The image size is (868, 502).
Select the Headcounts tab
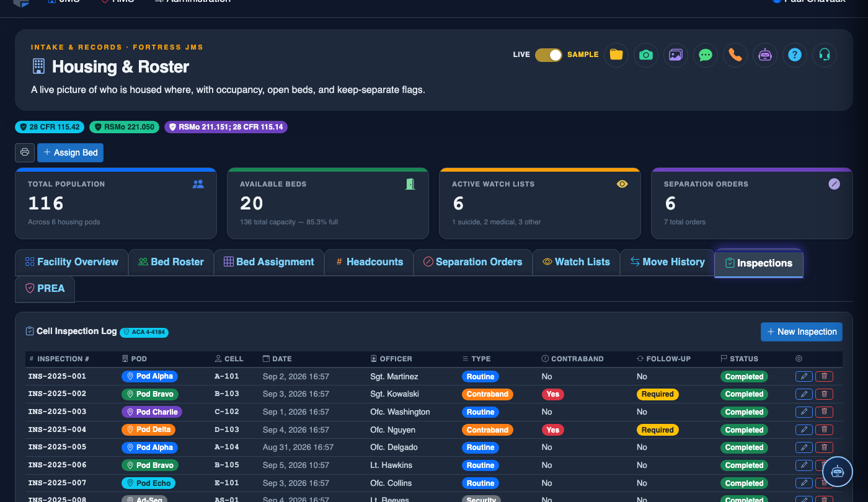[369, 262]
